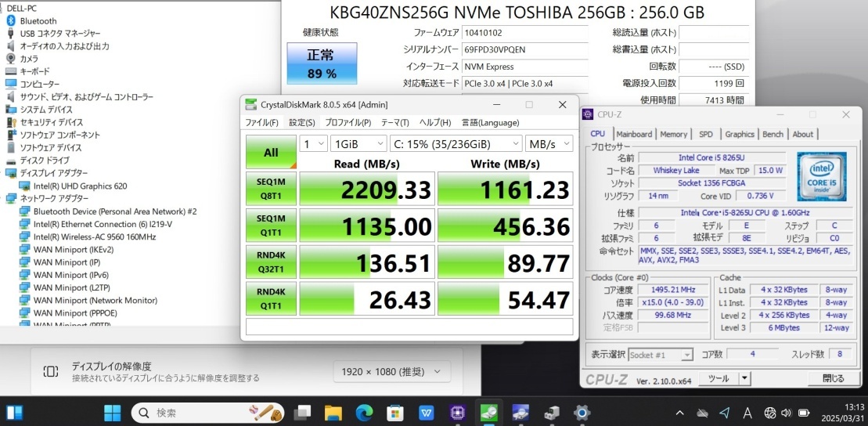Open Microsoft Edge from taskbar

point(364,413)
